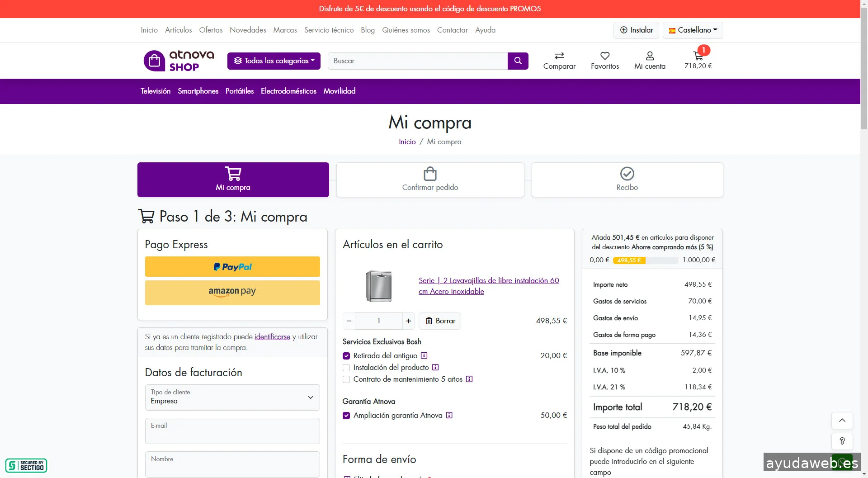This screenshot has height=478, width=868.
Task: Click the magnifying glass search button
Action: pyautogui.click(x=518, y=61)
